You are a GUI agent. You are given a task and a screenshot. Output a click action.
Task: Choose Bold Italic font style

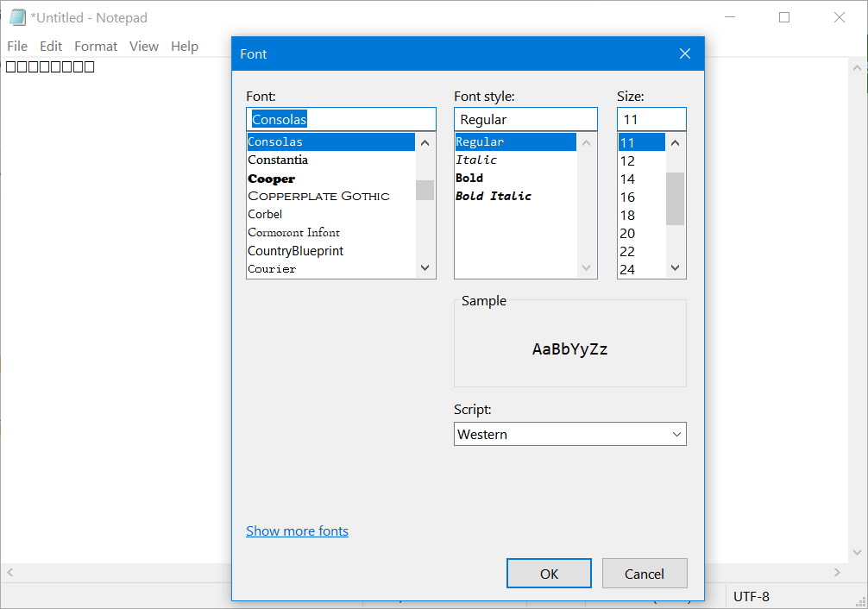pyautogui.click(x=516, y=196)
